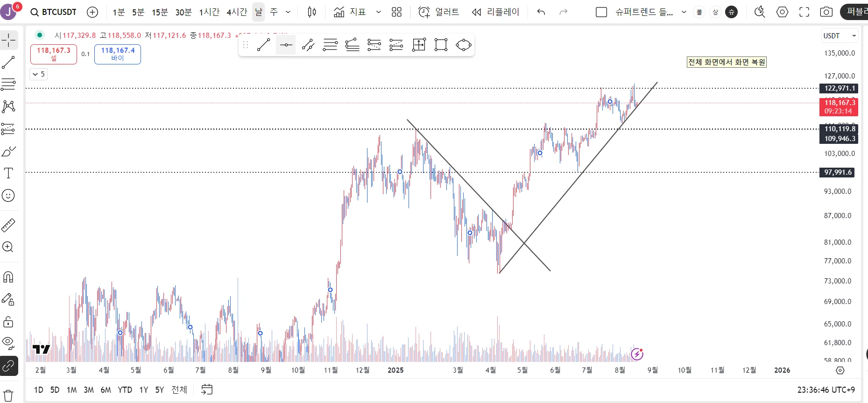This screenshot has height=403, width=868.
Task: Expand the USDT currency dropdown
Action: (840, 35)
